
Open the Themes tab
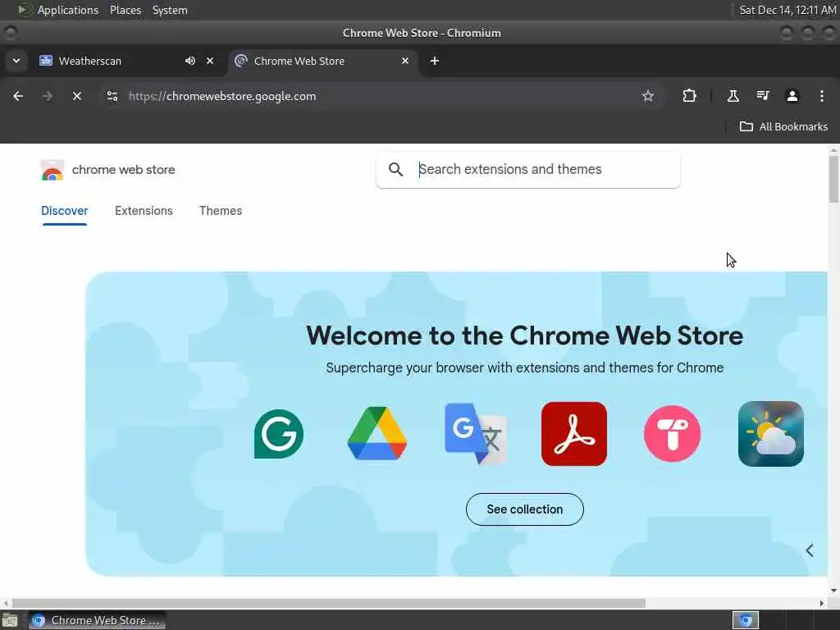click(221, 211)
